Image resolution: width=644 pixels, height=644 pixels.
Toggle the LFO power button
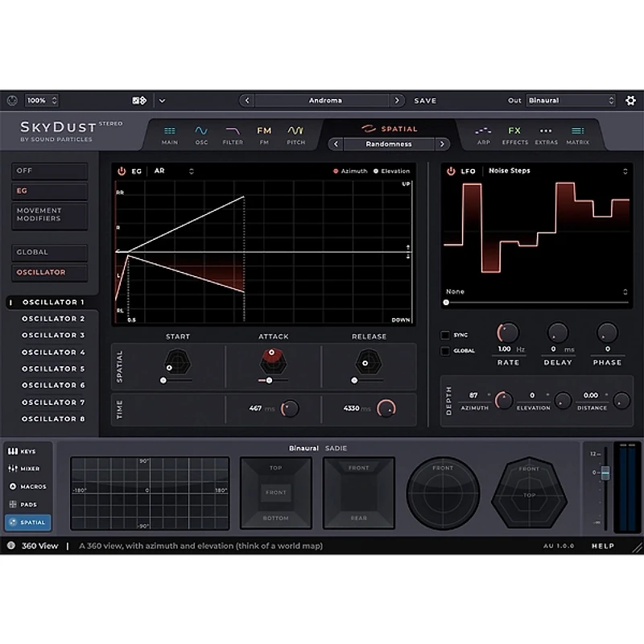pos(451,171)
